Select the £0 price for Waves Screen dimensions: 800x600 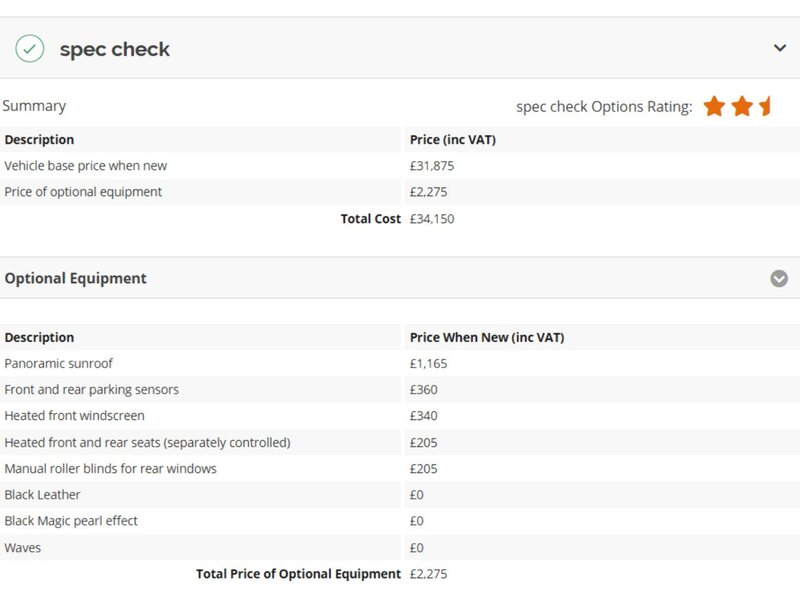click(x=416, y=547)
